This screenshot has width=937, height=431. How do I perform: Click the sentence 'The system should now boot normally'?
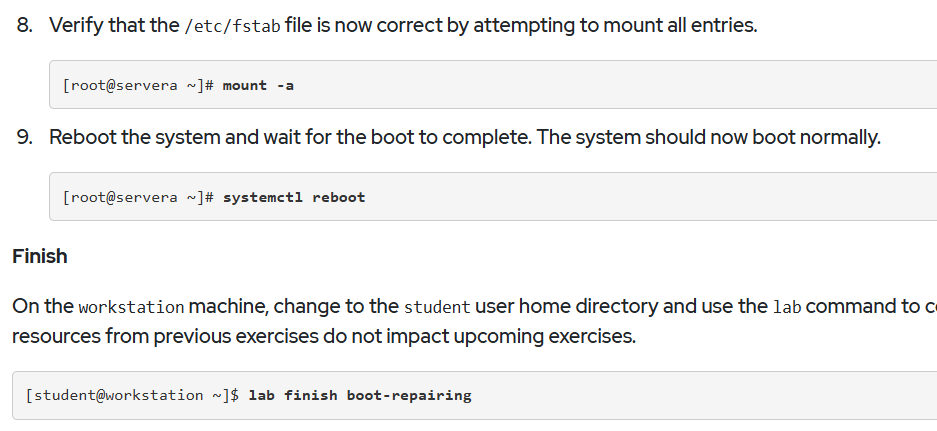[x=708, y=137]
